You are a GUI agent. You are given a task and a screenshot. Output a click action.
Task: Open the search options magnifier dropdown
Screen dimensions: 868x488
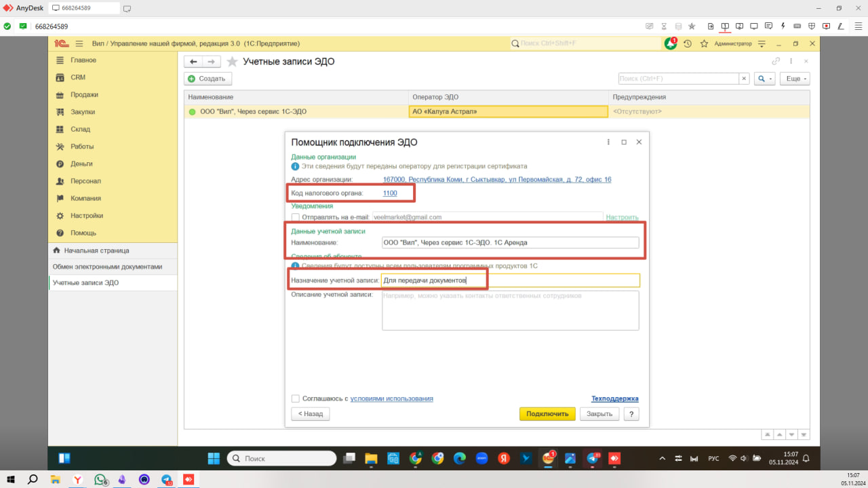click(765, 79)
